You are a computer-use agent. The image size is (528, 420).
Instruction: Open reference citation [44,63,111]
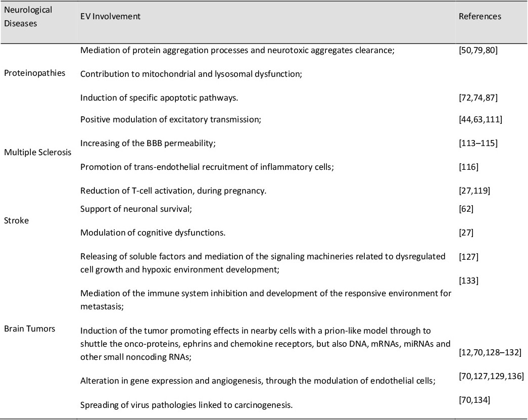pos(480,120)
